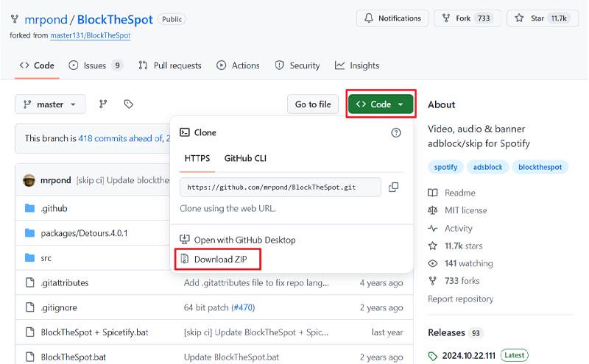The image size is (589, 364).
Task: Click the .gitattributes file icon
Action: [29, 282]
